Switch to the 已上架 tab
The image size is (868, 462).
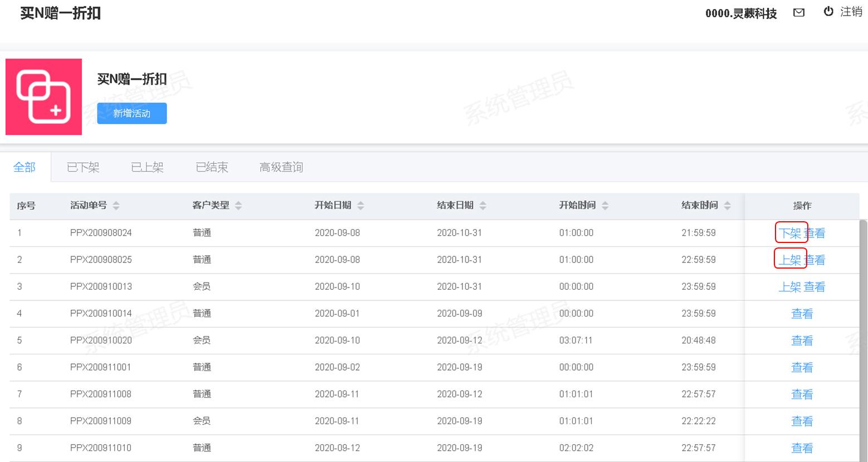(x=147, y=167)
